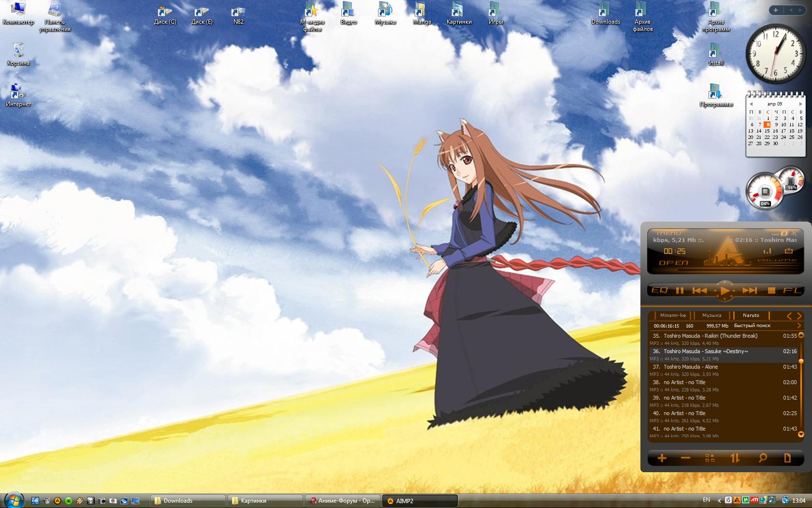Open the Manga folder shortcut
The image size is (812, 508).
click(x=422, y=14)
